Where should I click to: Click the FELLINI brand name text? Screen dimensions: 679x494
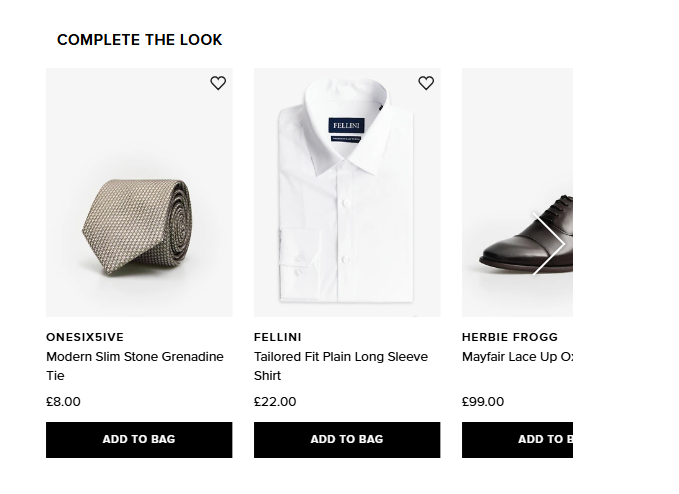277,337
